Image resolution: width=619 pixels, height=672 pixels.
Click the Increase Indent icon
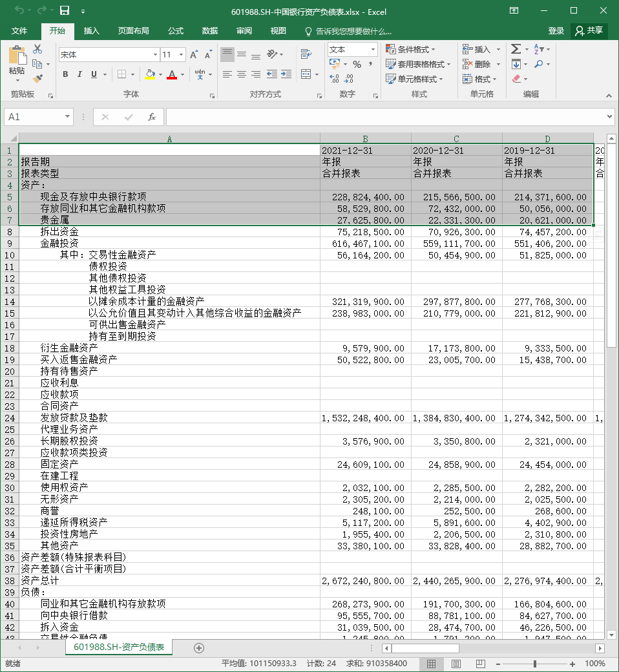click(x=286, y=74)
